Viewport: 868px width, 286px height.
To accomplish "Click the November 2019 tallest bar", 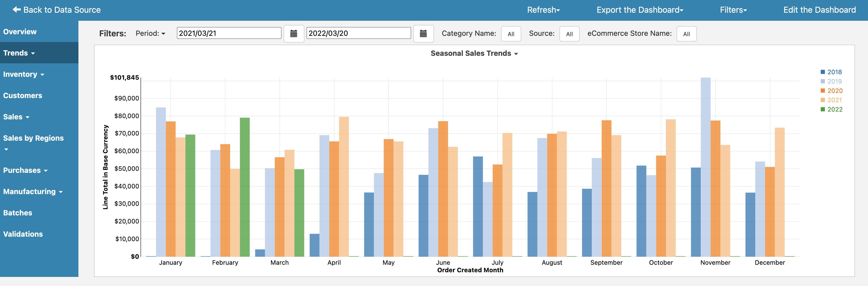I will (706, 167).
